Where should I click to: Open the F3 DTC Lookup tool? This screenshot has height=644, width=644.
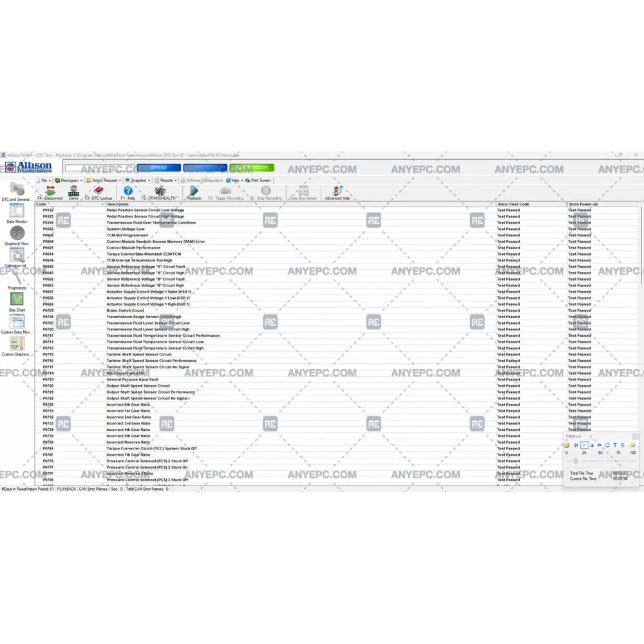tap(99, 191)
